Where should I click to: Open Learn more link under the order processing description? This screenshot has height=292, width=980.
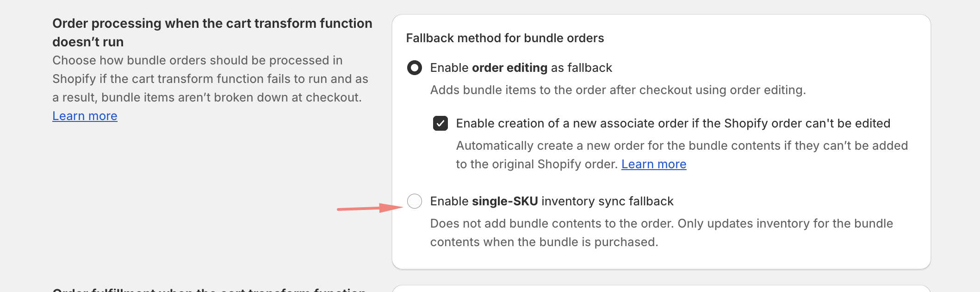click(85, 116)
